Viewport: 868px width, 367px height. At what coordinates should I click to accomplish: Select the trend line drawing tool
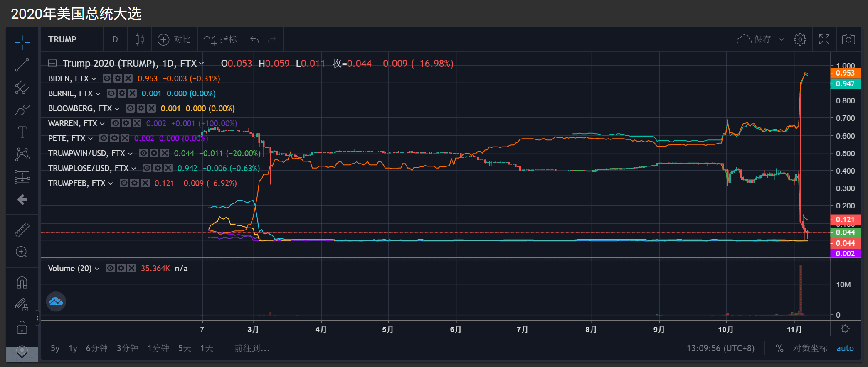point(22,65)
